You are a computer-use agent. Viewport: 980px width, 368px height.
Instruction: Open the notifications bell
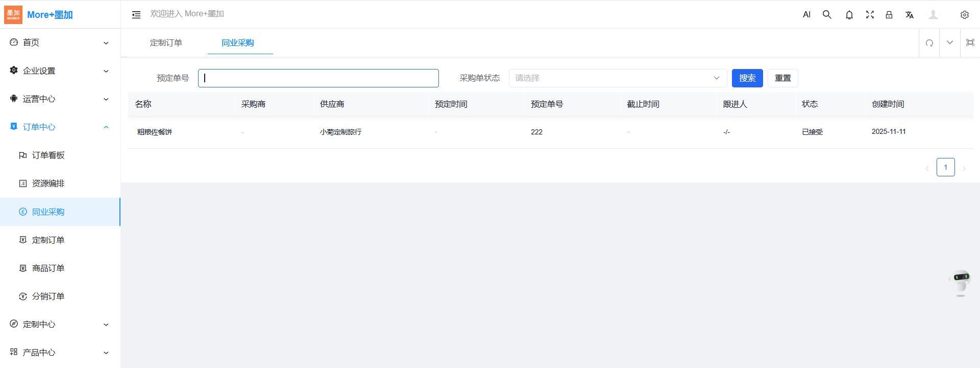849,15
